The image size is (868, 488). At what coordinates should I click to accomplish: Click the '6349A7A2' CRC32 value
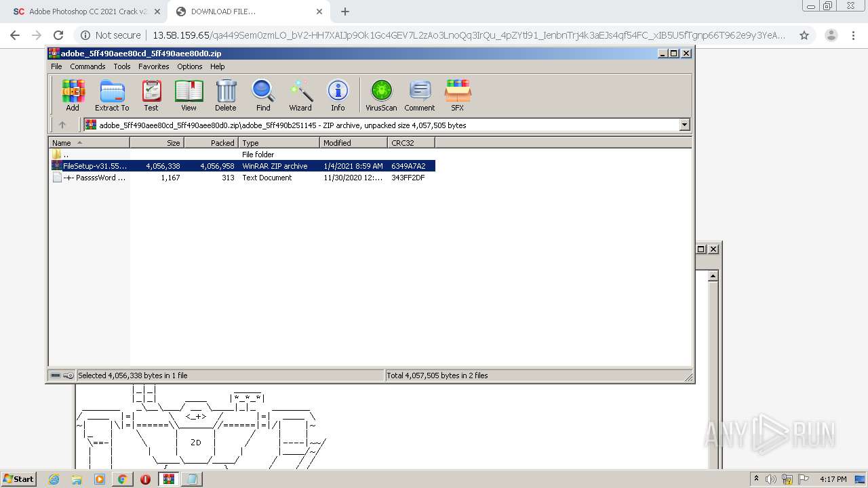pyautogui.click(x=408, y=166)
